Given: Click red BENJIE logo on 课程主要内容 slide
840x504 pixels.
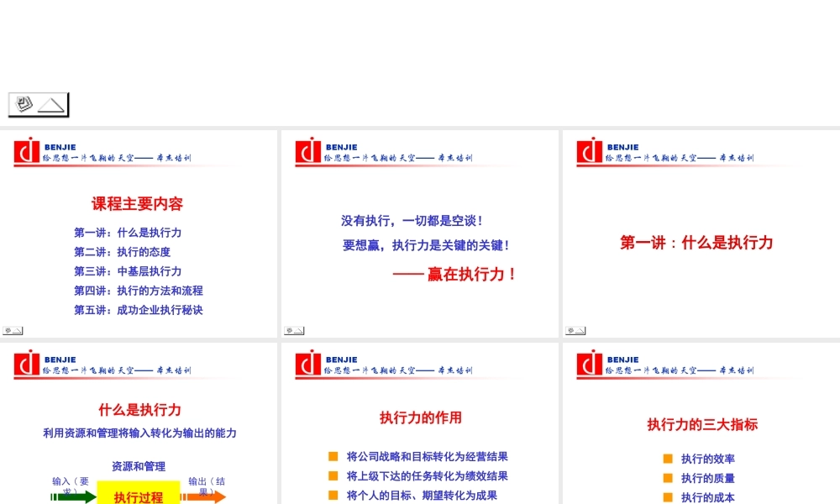Looking at the screenshot, I should coord(27,150).
